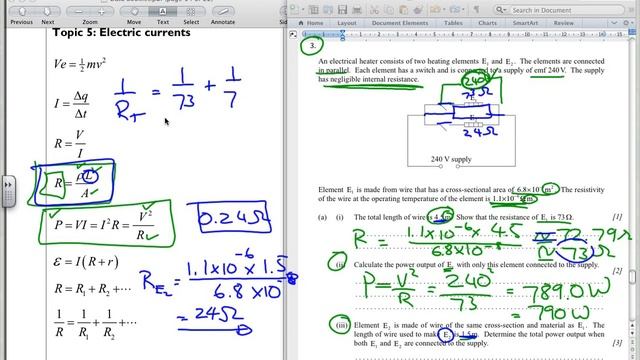
Task: Open Charts ribbon tab
Action: [x=487, y=23]
